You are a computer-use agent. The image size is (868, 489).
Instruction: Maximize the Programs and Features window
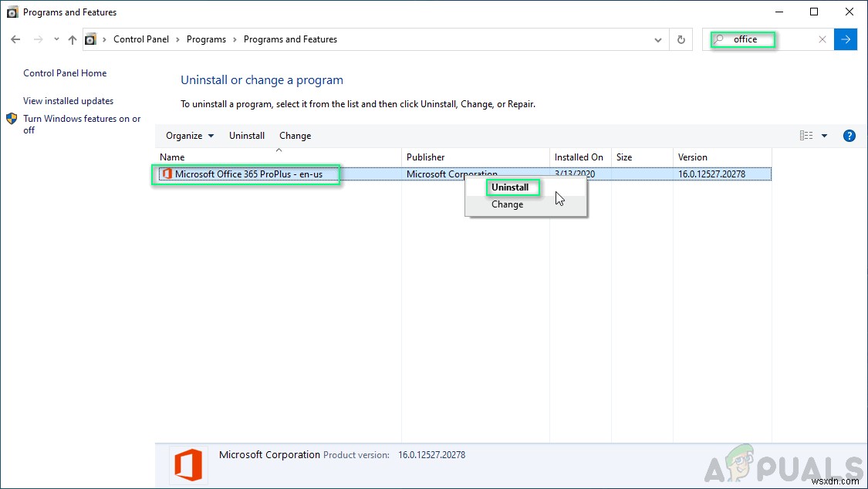coord(814,12)
